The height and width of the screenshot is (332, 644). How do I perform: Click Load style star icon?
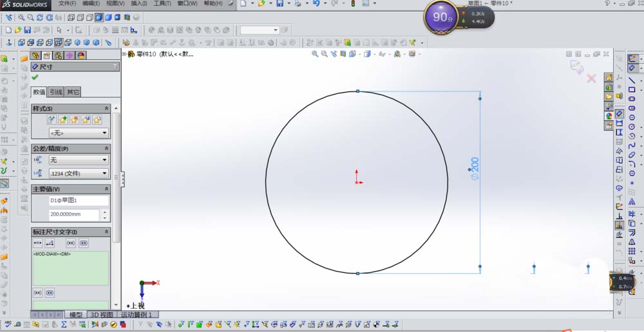point(97,120)
